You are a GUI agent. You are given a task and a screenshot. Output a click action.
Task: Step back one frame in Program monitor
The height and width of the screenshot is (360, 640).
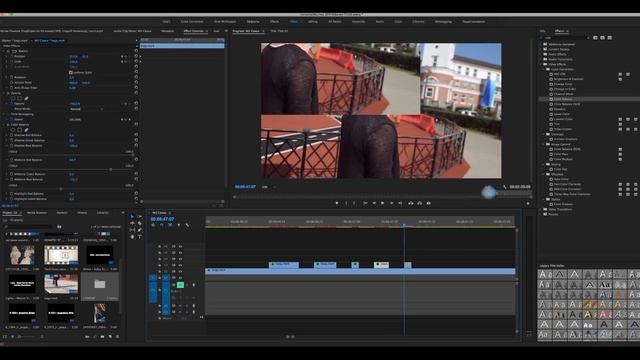point(374,203)
